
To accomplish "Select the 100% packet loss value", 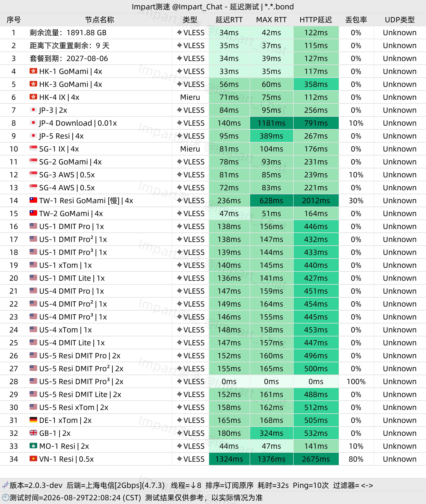I will tap(356, 381).
